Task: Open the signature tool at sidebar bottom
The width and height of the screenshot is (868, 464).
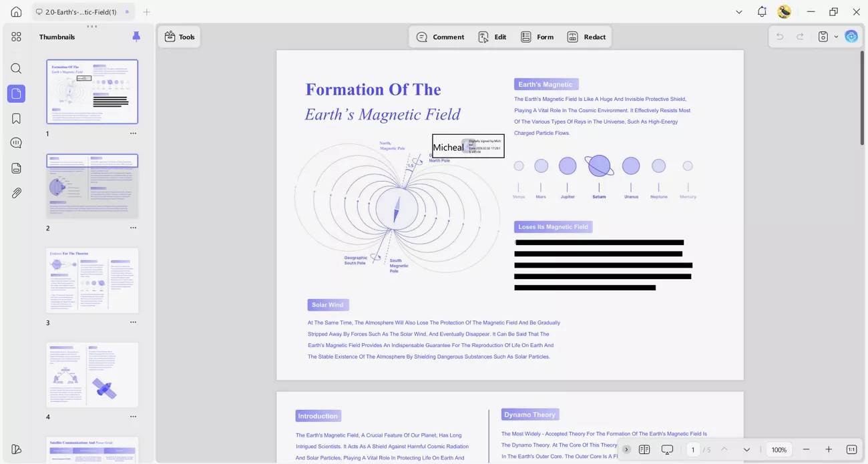Action: pyautogui.click(x=16, y=449)
